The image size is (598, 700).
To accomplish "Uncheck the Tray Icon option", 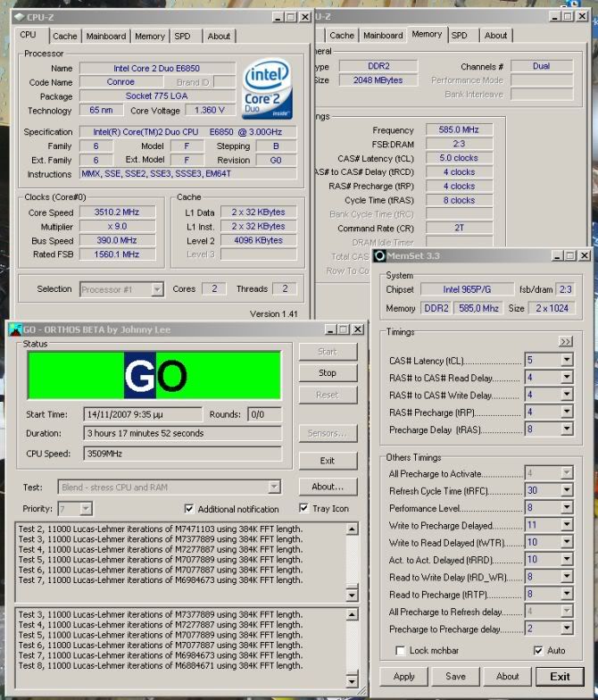I will (303, 508).
